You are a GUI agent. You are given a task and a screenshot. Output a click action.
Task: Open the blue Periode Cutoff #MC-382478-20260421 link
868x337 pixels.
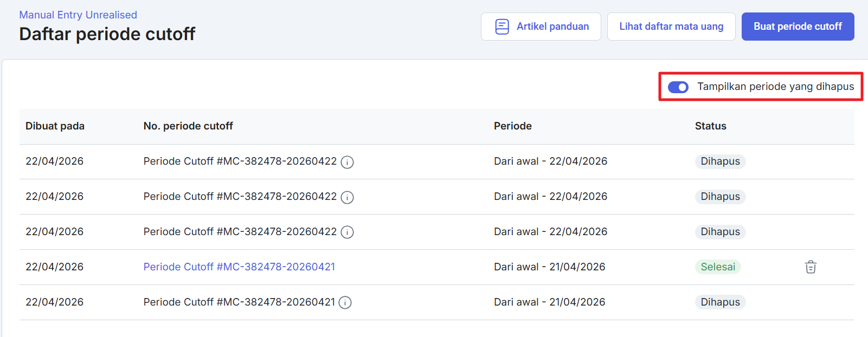pos(239,267)
